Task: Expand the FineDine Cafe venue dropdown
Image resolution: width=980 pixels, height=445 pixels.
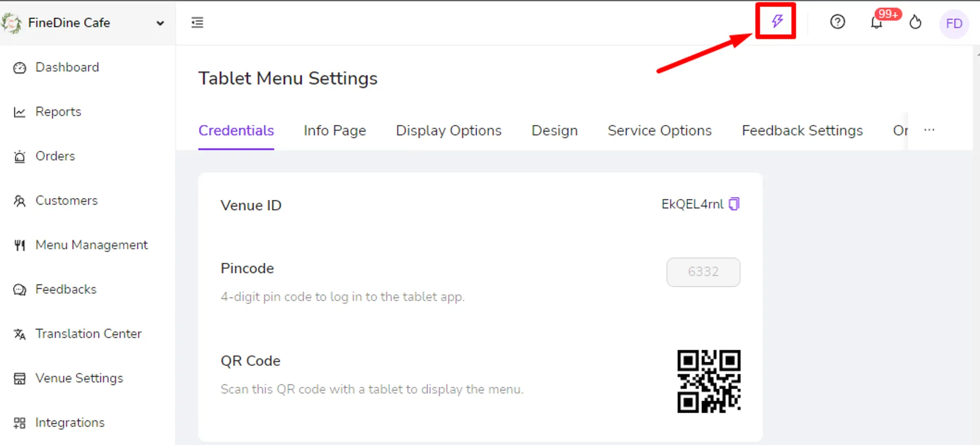Action: (x=160, y=23)
